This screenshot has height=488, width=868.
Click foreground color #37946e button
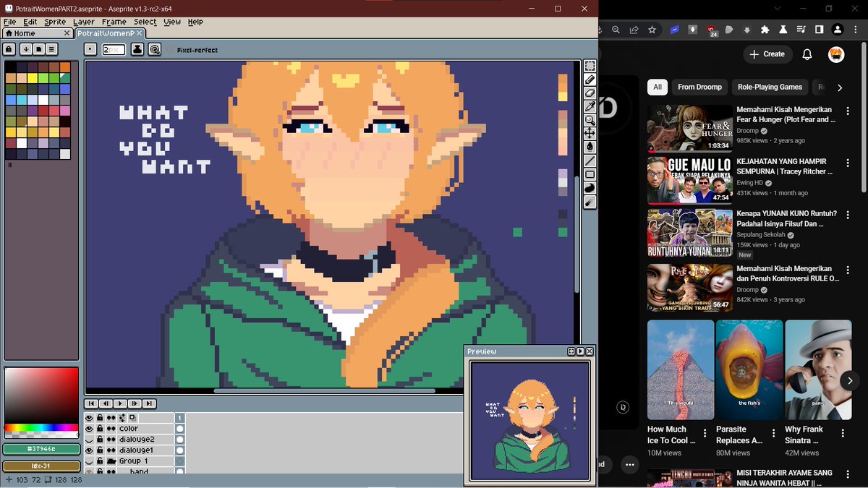click(41, 449)
